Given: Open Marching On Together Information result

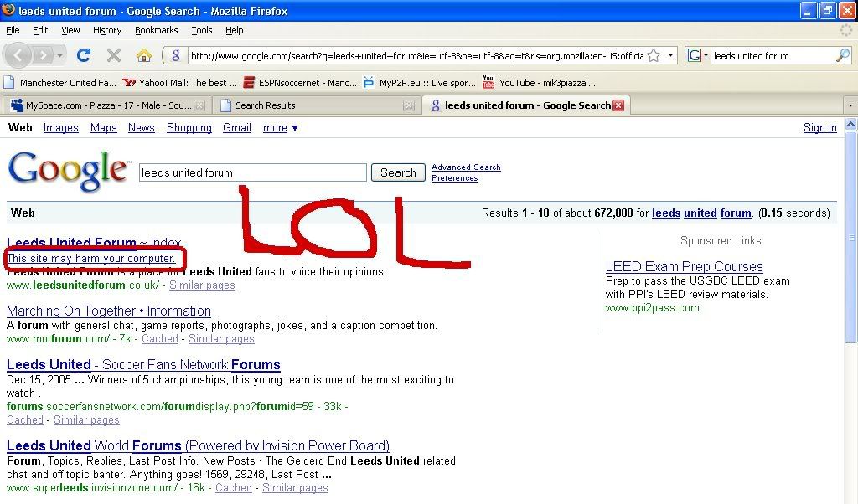Looking at the screenshot, I should click(x=109, y=311).
